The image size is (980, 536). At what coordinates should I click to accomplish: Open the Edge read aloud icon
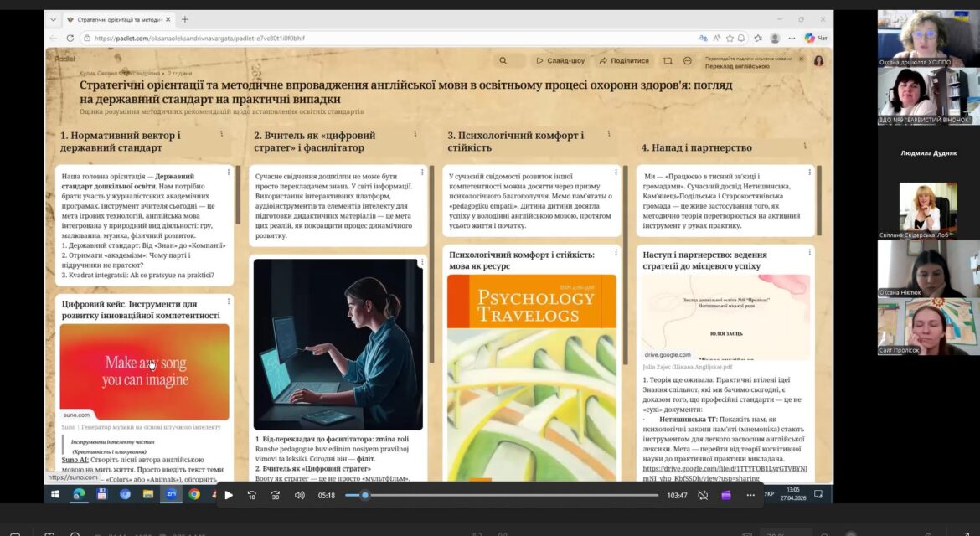click(x=716, y=39)
